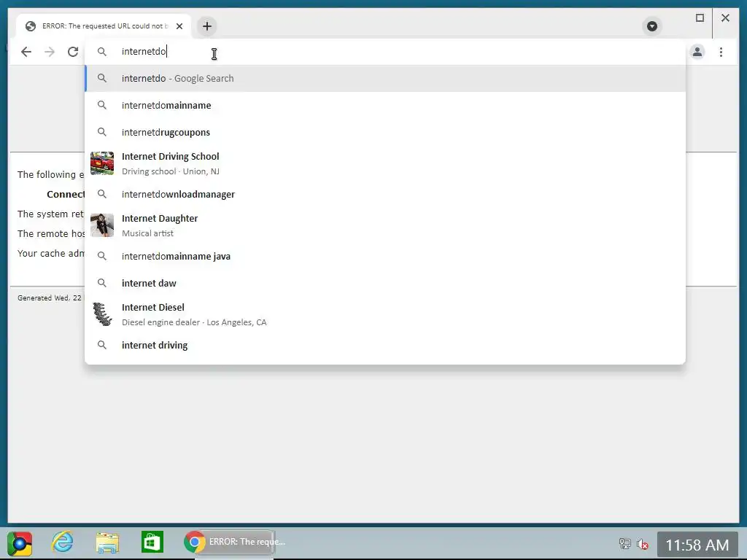Viewport: 747px width, 560px height.
Task: Click the search icon in address bar
Action: (102, 52)
